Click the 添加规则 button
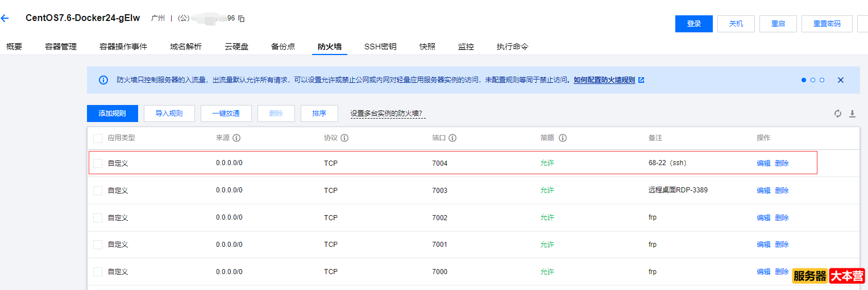Screen dimensions: 868x290 (113, 114)
